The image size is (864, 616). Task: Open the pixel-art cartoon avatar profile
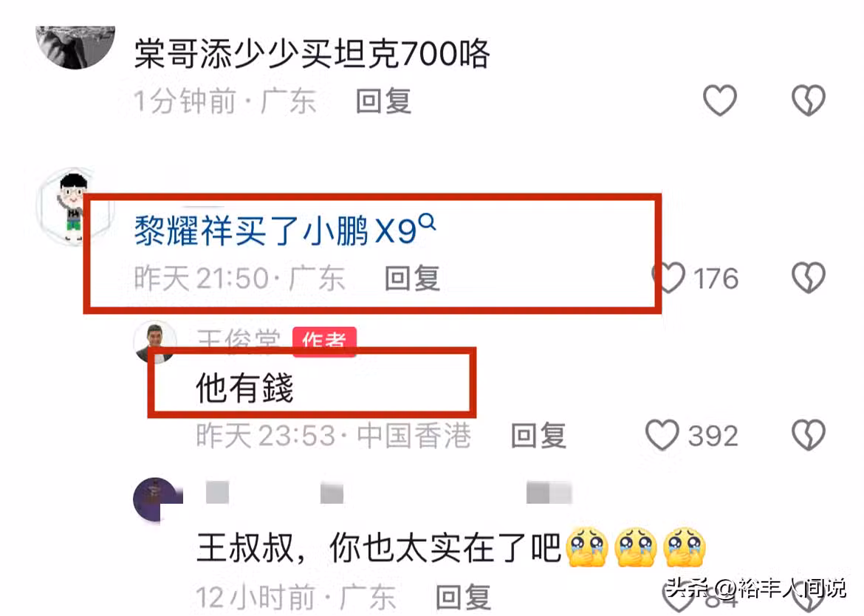[75, 206]
